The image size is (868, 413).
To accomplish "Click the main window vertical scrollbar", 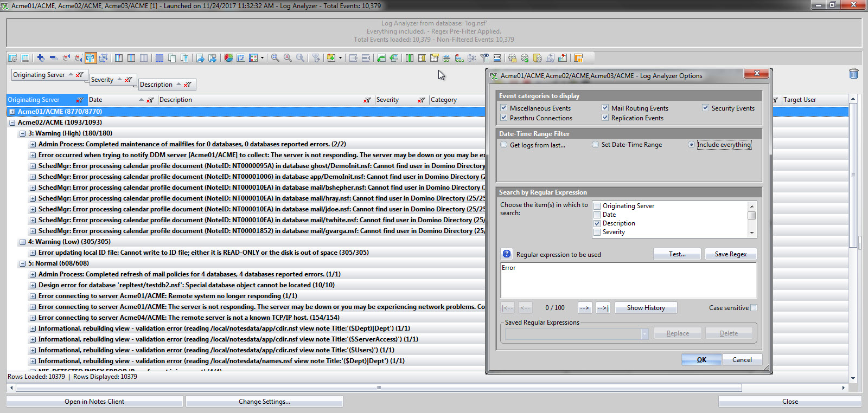I will point(853,238).
